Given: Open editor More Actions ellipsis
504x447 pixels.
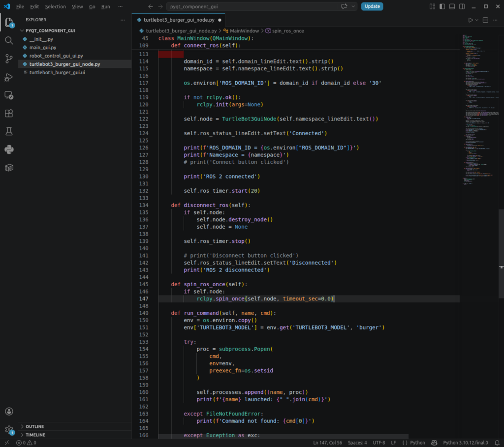Looking at the screenshot, I should click(495, 20).
